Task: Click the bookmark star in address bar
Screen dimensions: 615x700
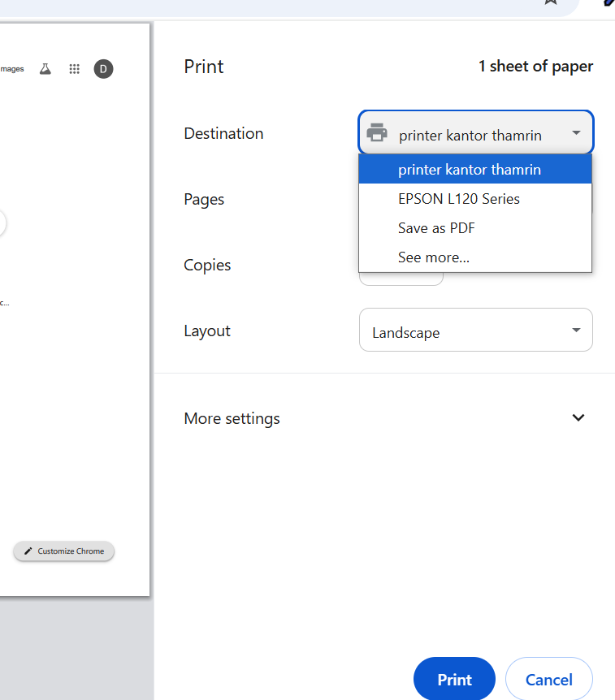Action: click(x=551, y=2)
